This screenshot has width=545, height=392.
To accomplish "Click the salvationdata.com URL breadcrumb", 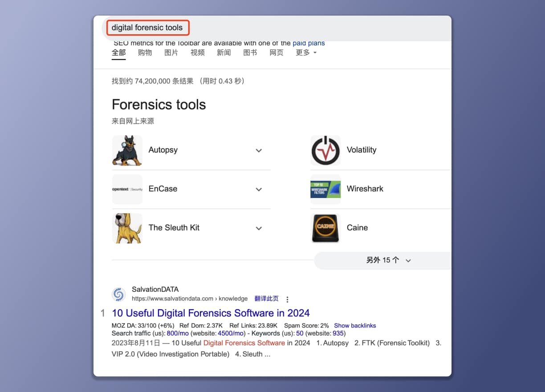I will coord(190,299).
